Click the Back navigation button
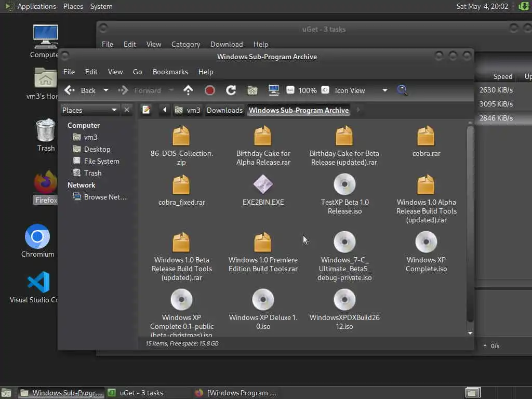 [81, 90]
